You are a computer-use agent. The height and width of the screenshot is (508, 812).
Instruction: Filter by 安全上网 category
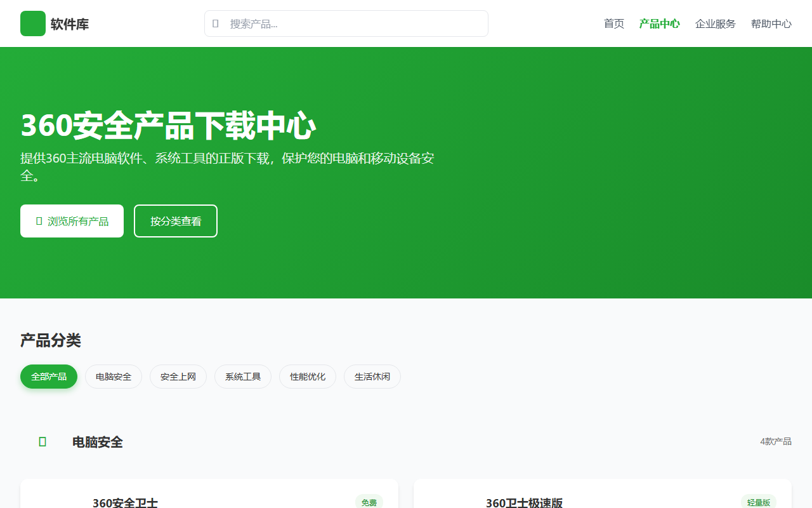tap(178, 377)
